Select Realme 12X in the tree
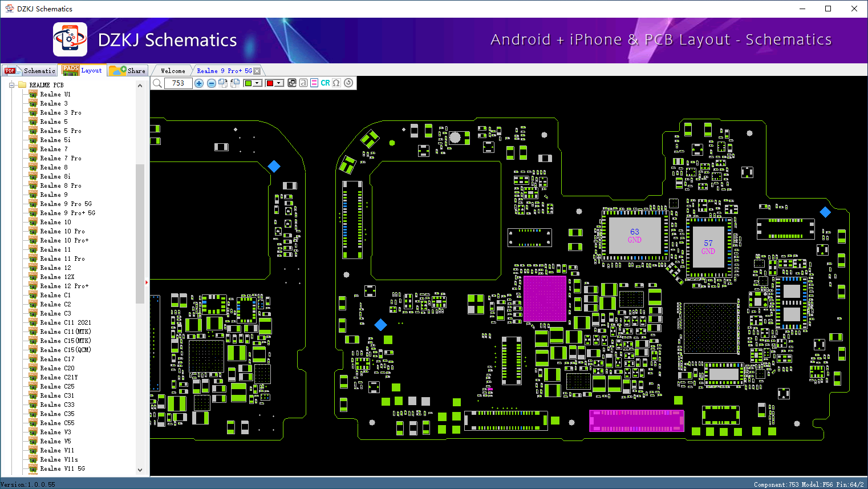The width and height of the screenshot is (868, 489). (x=57, y=277)
